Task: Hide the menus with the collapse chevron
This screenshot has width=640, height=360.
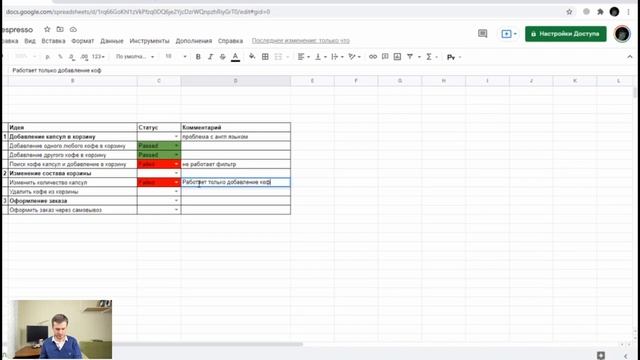Action: click(629, 57)
